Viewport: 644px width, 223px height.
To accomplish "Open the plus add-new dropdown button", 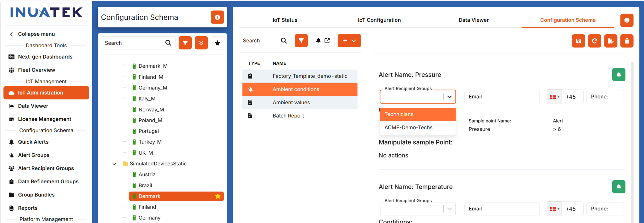I will pyautogui.click(x=349, y=41).
